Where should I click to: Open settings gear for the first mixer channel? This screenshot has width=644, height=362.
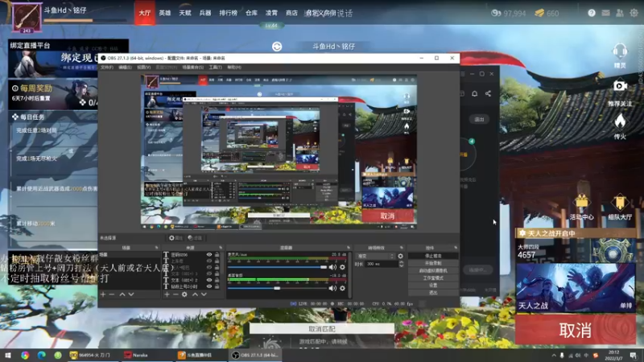(x=343, y=267)
